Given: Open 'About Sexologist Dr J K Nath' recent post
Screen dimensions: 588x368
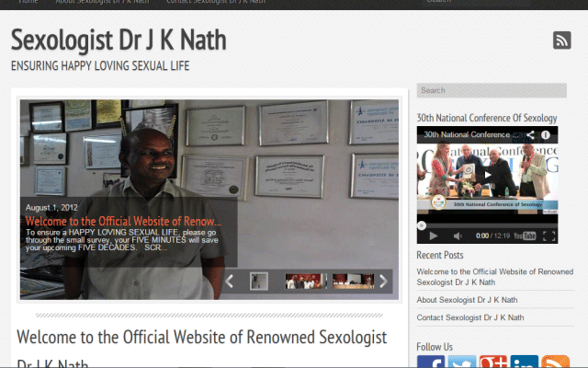Looking at the screenshot, I should click(467, 300).
